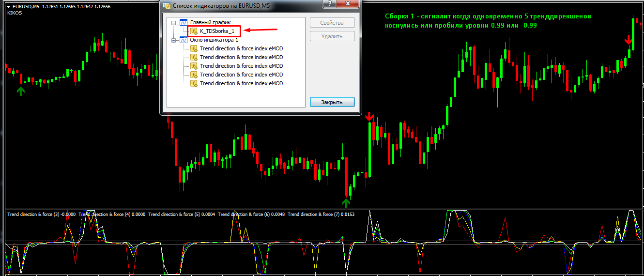
Task: Select the K_TDSborka_1 tree entry
Action: point(217,31)
